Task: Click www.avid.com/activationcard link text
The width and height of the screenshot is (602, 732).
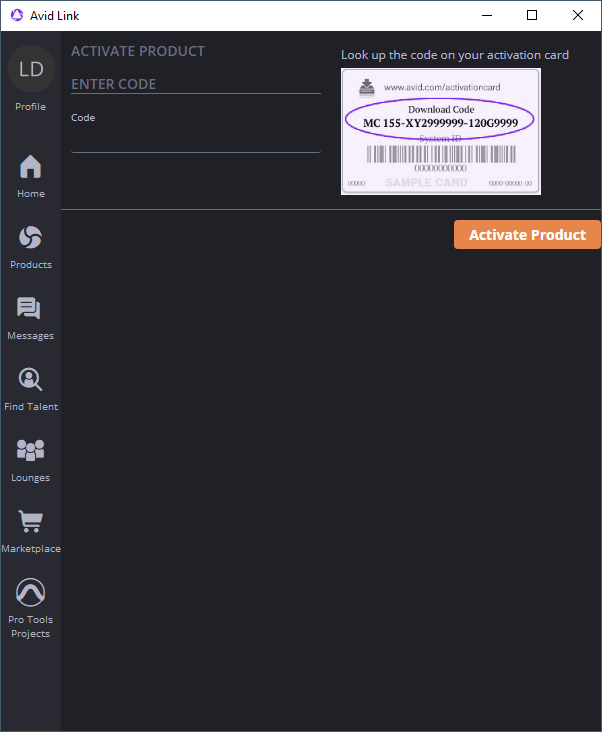Action: (442, 87)
